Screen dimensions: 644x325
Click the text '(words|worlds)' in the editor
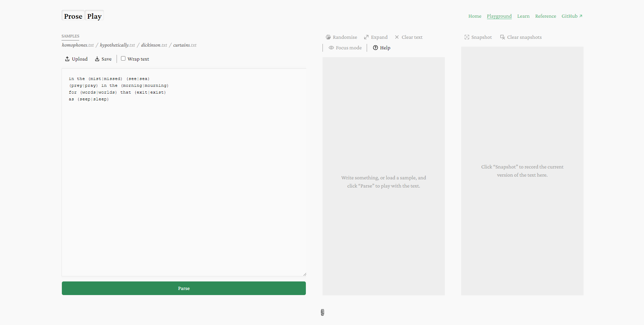pos(99,92)
